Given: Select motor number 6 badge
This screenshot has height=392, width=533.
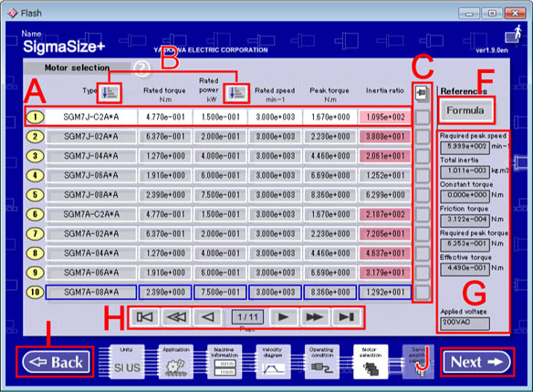Looking at the screenshot, I should tap(36, 214).
